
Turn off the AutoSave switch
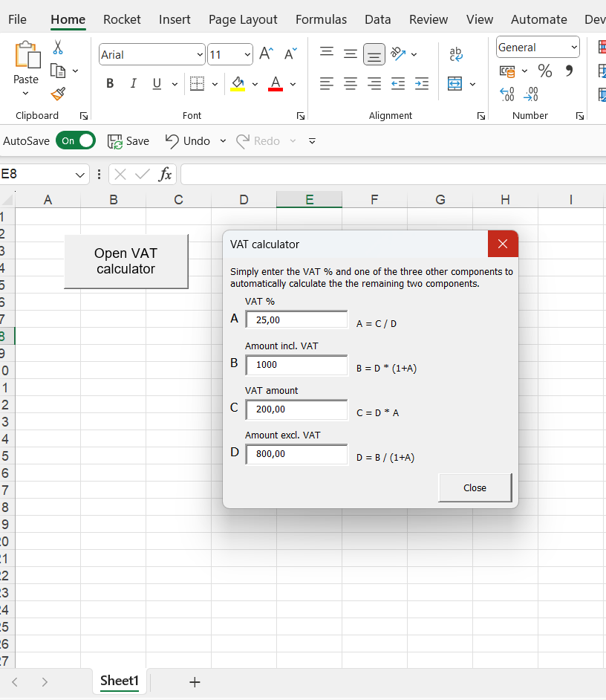(x=77, y=140)
